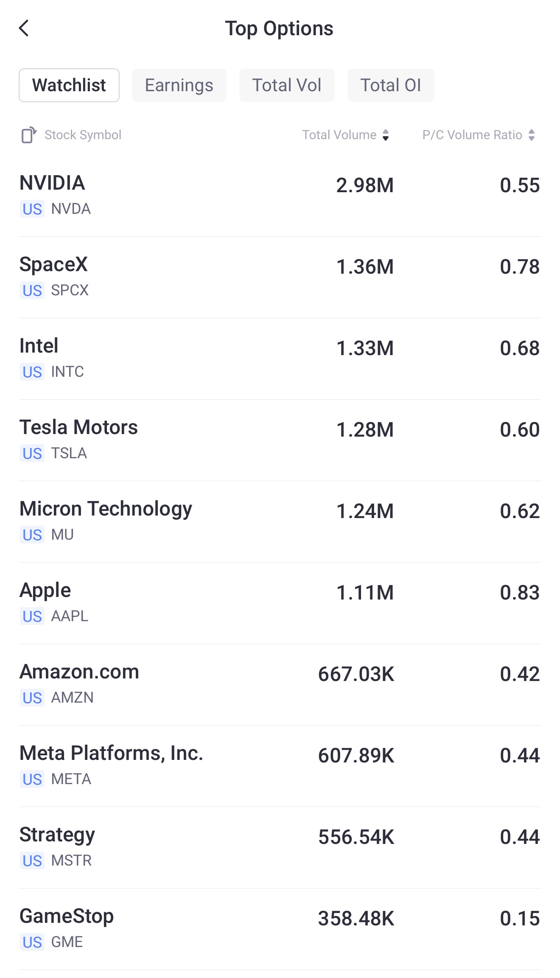
Task: Go back using the left chevron
Action: point(24,28)
